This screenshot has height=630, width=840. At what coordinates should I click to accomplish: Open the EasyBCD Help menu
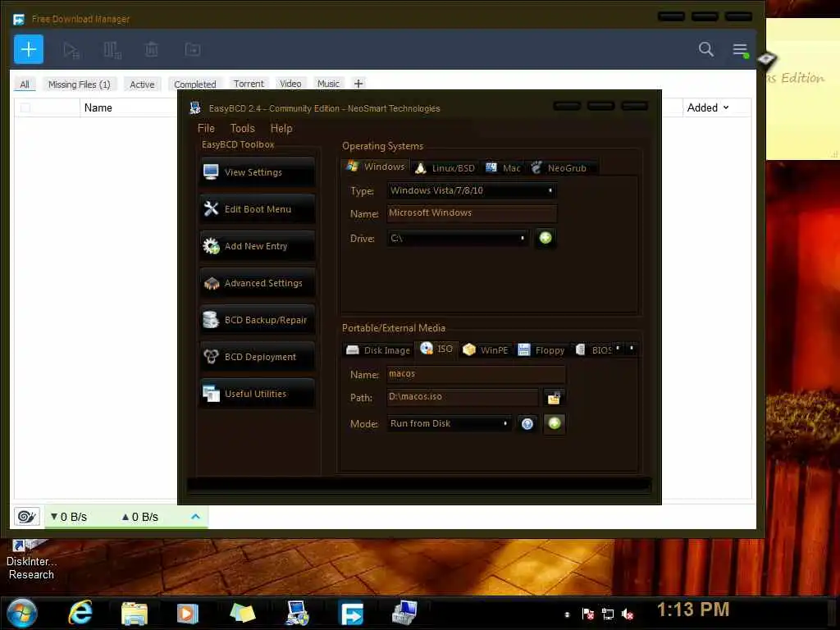281,128
